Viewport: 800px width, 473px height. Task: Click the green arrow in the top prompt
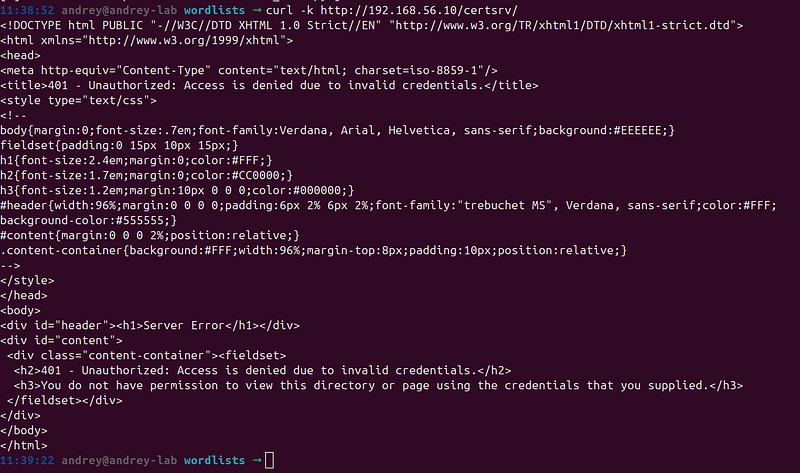pyautogui.click(x=257, y=10)
